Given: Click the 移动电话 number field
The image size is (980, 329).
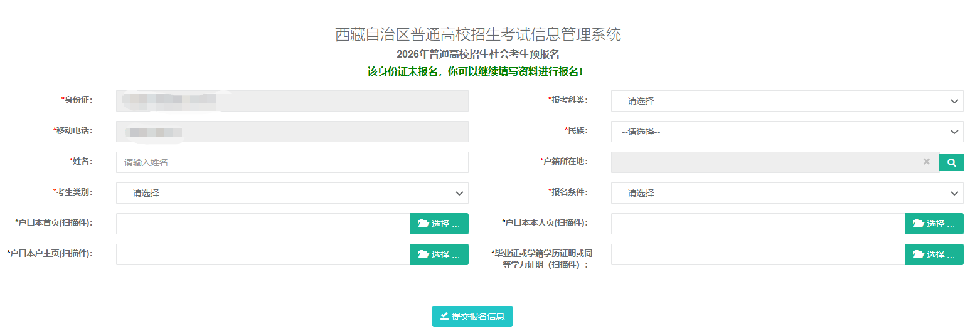Looking at the screenshot, I should [292, 132].
